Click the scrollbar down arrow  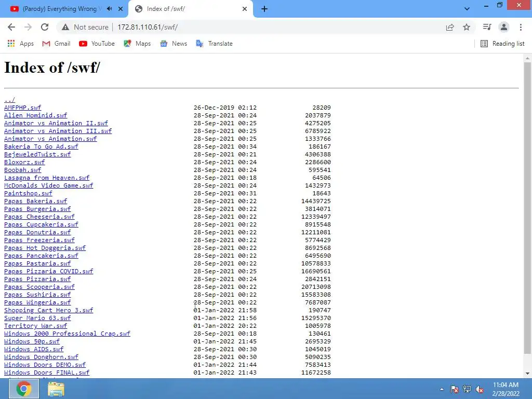527,374
